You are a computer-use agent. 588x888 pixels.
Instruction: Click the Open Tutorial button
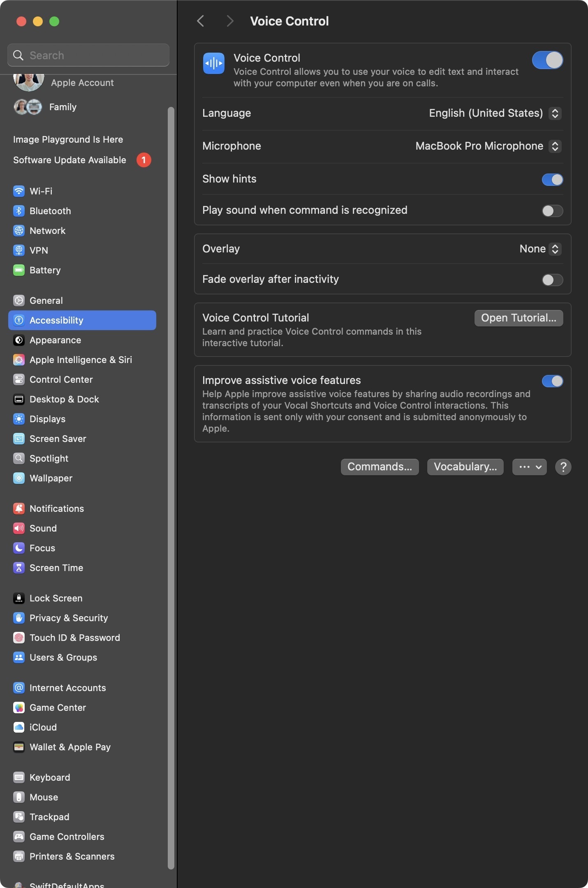click(519, 318)
